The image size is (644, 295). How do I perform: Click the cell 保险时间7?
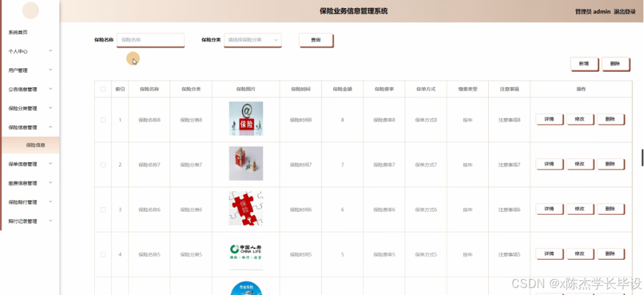tap(300, 165)
